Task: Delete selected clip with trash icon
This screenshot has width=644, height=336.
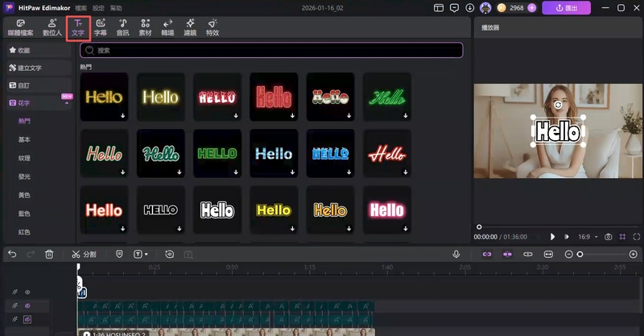Action: pos(49,254)
